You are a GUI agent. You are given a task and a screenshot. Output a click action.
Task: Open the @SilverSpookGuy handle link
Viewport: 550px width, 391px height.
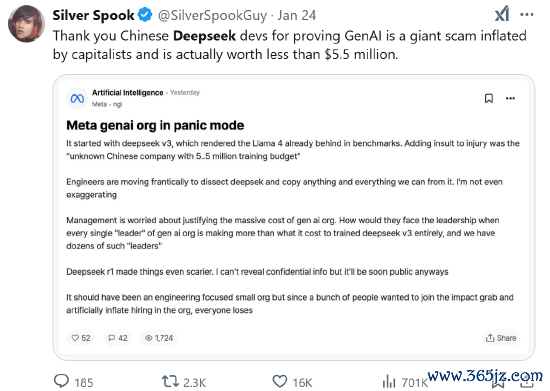tap(212, 16)
